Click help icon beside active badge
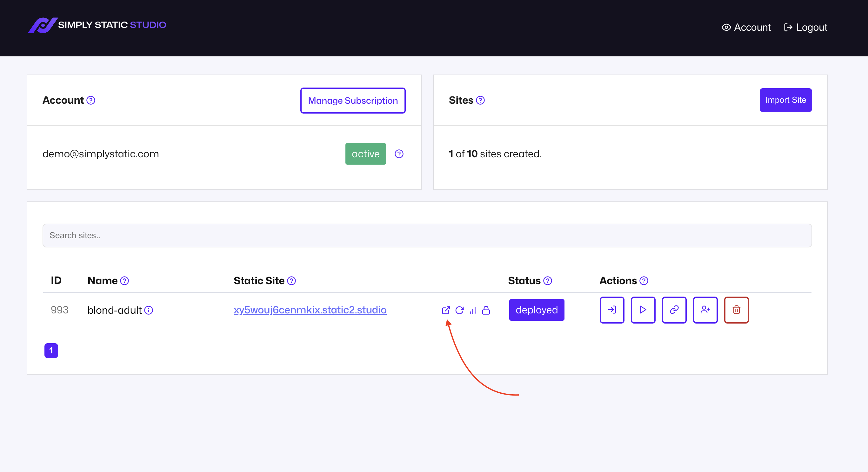The width and height of the screenshot is (868, 472). 399,154
